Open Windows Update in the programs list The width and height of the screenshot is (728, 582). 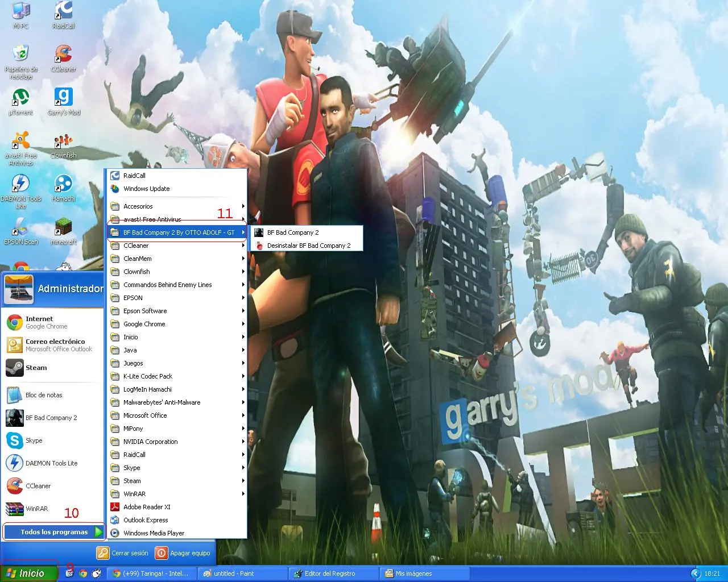click(x=177, y=189)
